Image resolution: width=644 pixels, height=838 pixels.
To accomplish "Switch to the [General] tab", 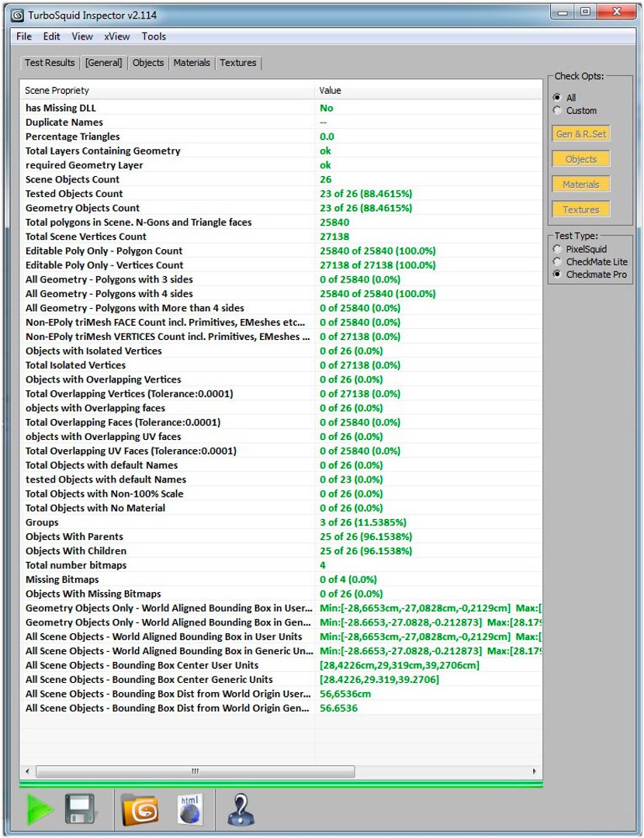I will pos(104,63).
